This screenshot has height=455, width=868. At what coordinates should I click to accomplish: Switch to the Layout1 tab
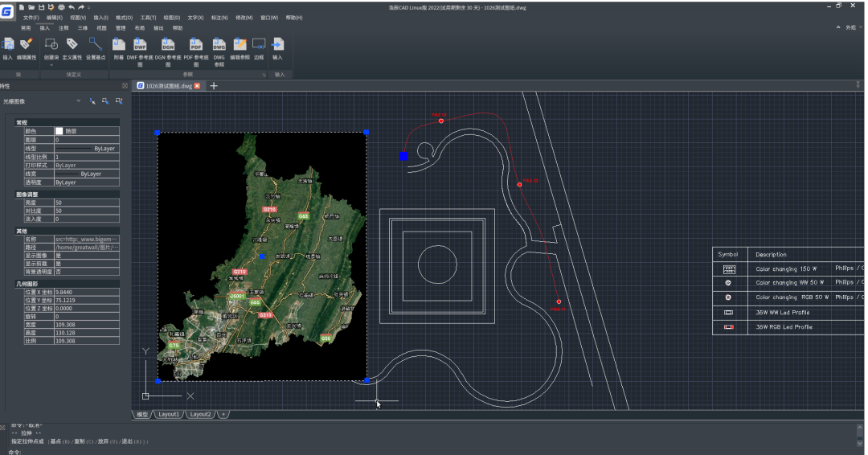[x=169, y=414]
